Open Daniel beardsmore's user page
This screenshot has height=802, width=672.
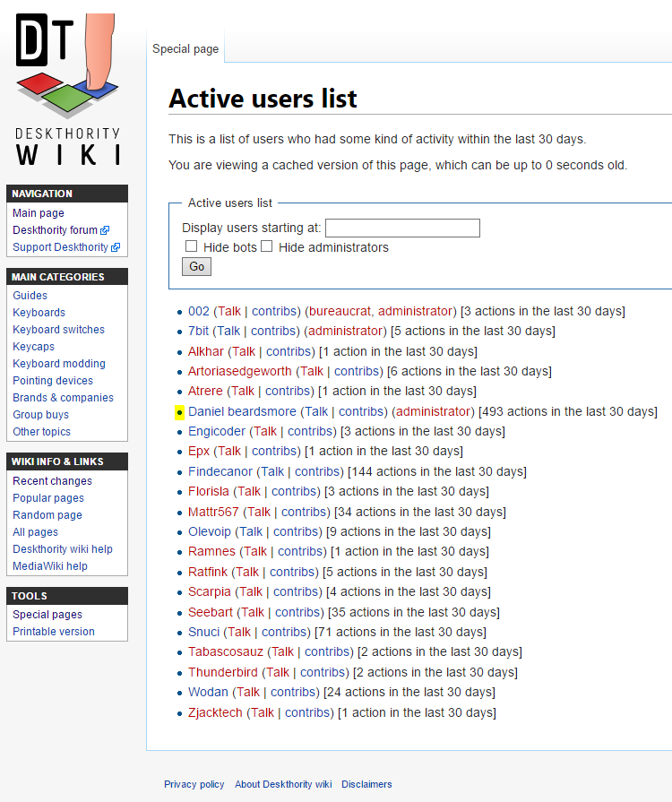[242, 411]
